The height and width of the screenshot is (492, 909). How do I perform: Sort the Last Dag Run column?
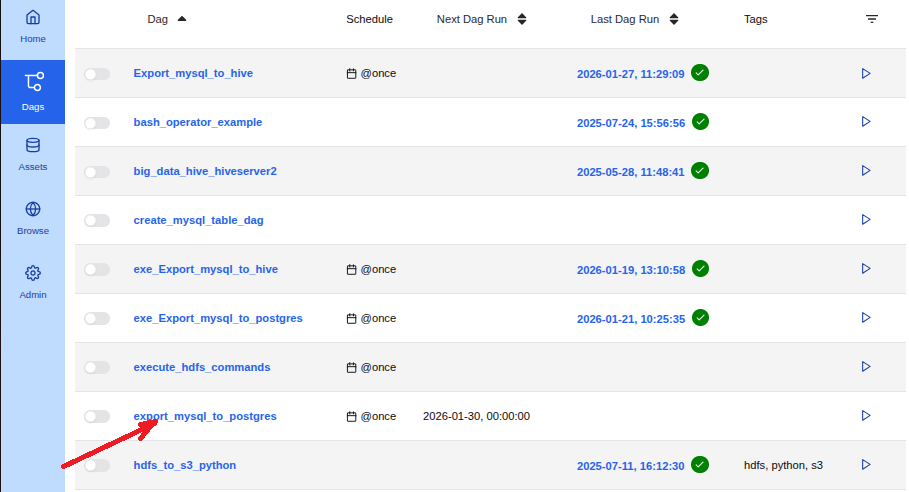pos(674,19)
